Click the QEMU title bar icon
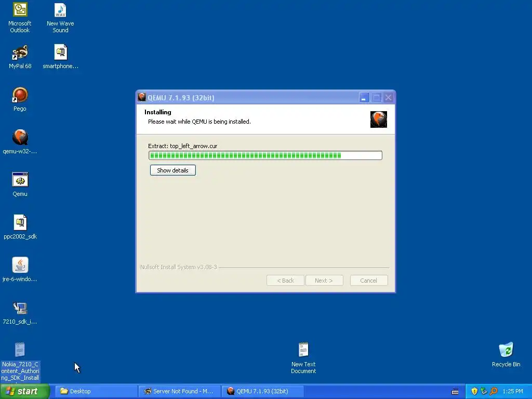Image resolution: width=532 pixels, height=399 pixels. pos(142,97)
